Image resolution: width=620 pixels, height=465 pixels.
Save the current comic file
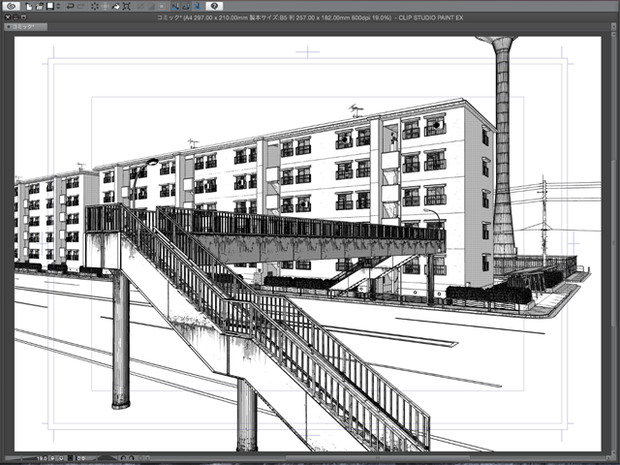(50, 6)
